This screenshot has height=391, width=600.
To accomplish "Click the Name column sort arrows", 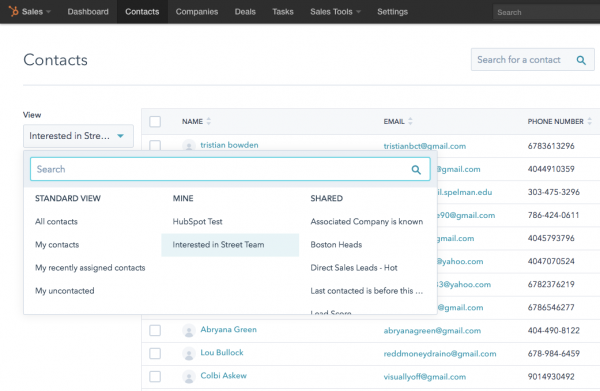I will (209, 121).
